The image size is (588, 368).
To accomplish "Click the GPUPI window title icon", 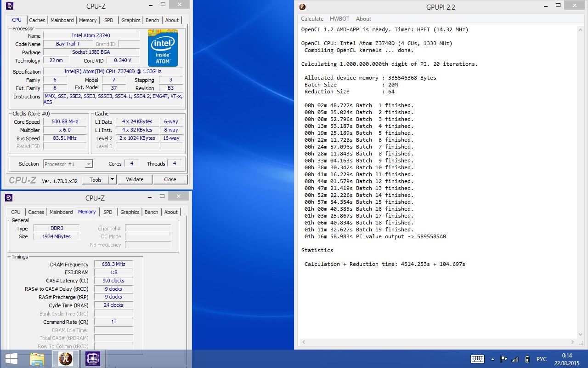I will (302, 6).
